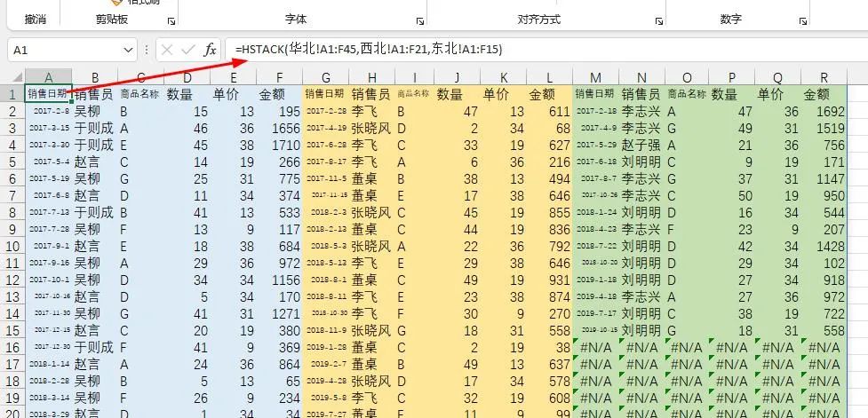This screenshot has width=868, height=418.
Task: Select the #N/A cell M16
Action: point(595,347)
